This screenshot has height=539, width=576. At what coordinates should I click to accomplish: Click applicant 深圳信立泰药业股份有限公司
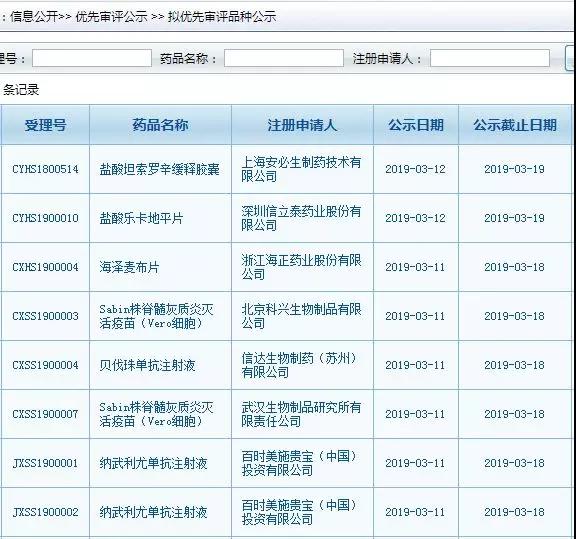click(301, 218)
